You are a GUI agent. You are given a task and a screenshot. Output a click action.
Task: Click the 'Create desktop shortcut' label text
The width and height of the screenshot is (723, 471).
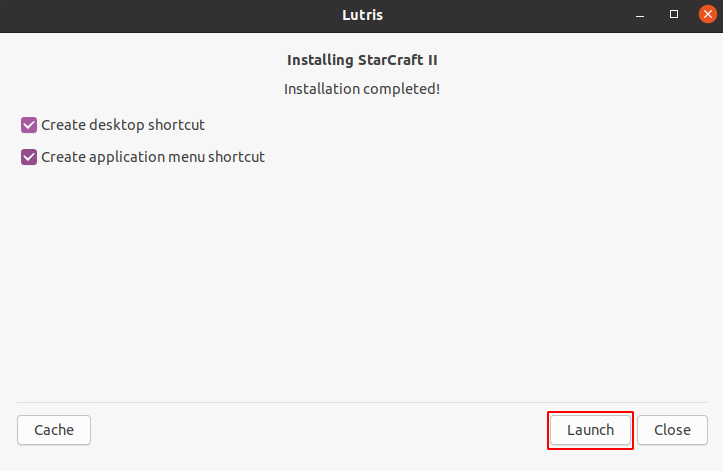tap(122, 125)
